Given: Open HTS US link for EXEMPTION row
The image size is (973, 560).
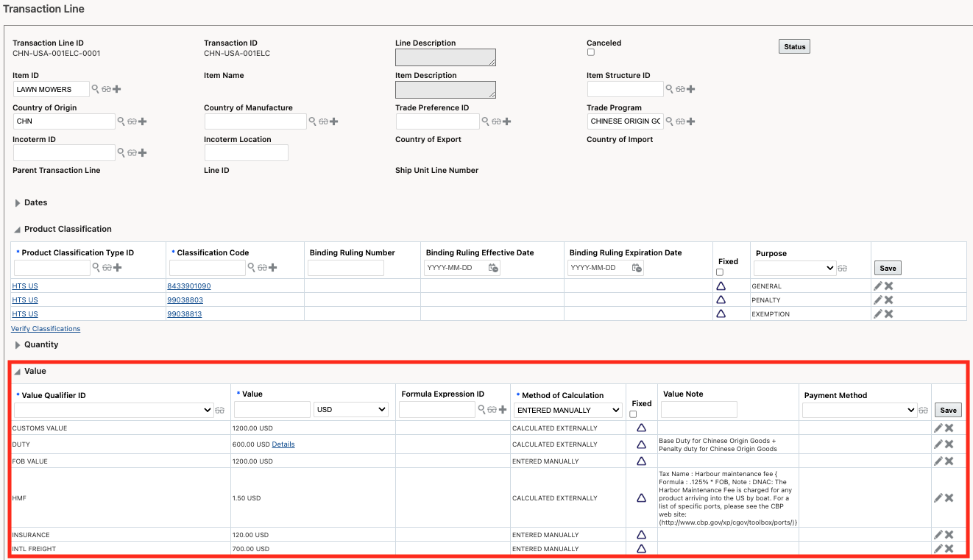Looking at the screenshot, I should (25, 313).
